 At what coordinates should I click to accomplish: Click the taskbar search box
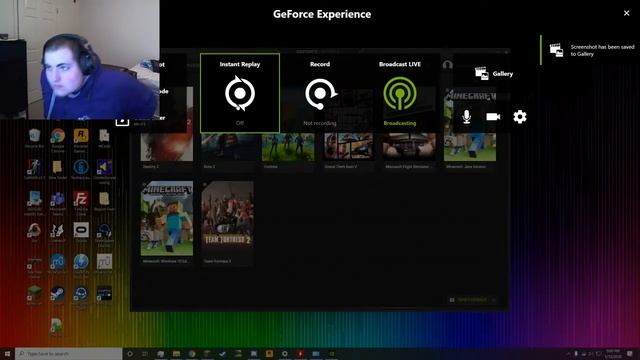click(x=69, y=353)
